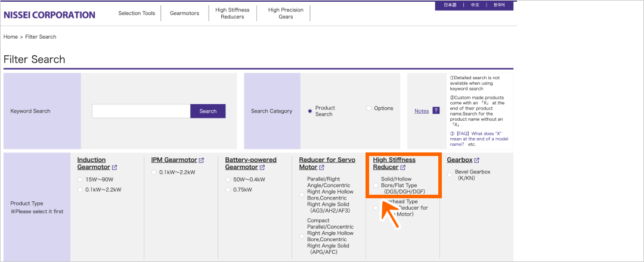Select the Product Search radio button
The image size is (644, 262).
click(x=310, y=111)
